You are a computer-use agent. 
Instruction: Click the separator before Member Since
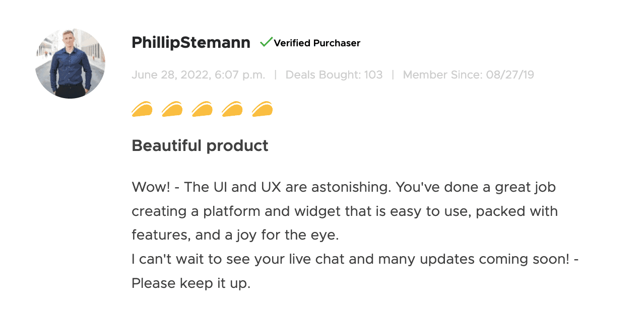click(393, 75)
